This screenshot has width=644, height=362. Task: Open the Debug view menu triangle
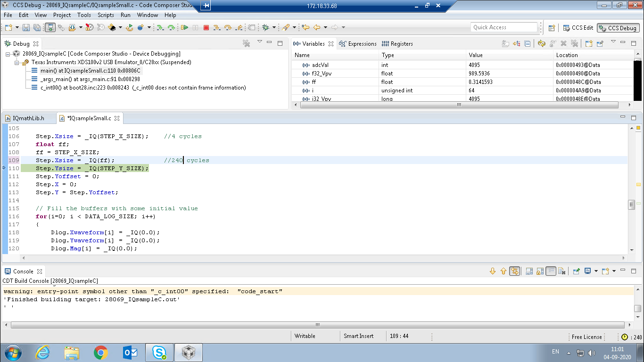point(259,42)
